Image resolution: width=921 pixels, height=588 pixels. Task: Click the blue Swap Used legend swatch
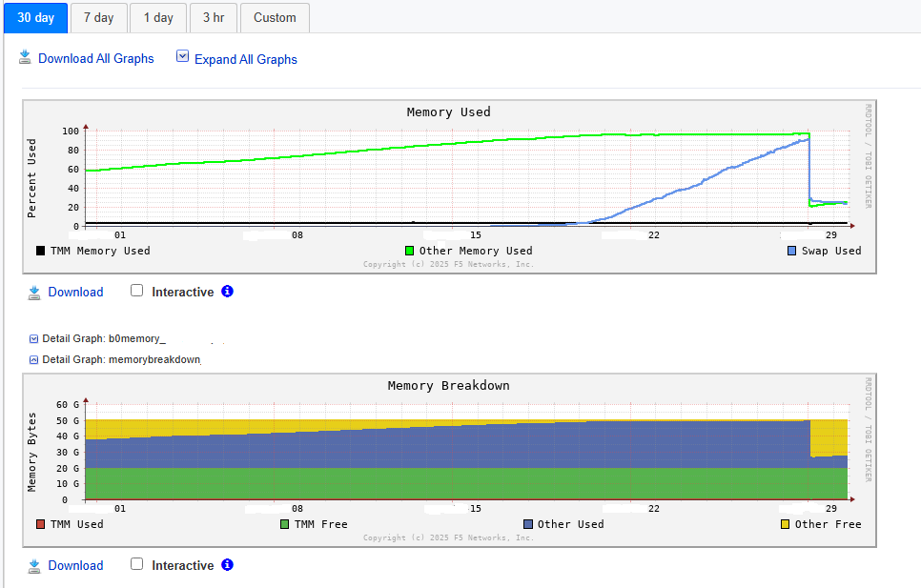tap(792, 251)
